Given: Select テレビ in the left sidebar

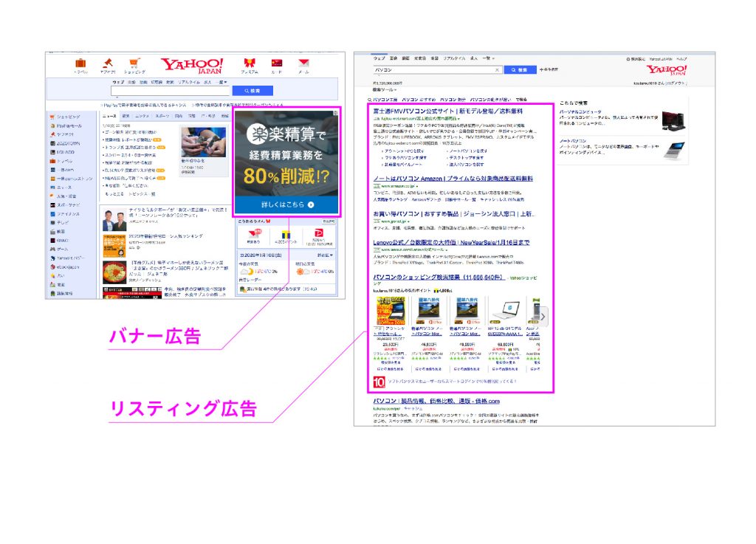Looking at the screenshot, I should (60, 223).
